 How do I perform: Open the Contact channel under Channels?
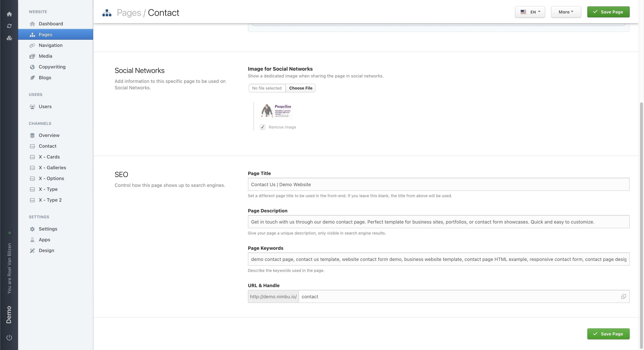(47, 146)
